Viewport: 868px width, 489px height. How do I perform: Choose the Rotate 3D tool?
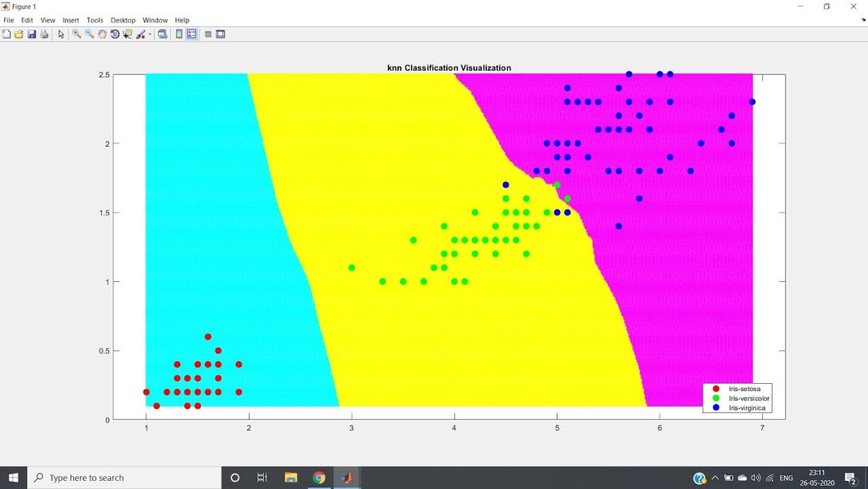115,34
